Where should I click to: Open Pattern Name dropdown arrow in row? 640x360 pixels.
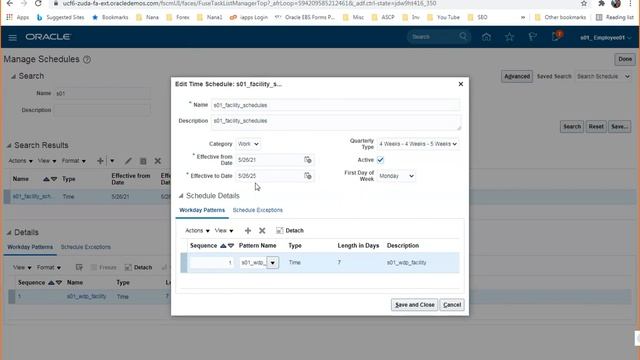[x=273, y=262]
